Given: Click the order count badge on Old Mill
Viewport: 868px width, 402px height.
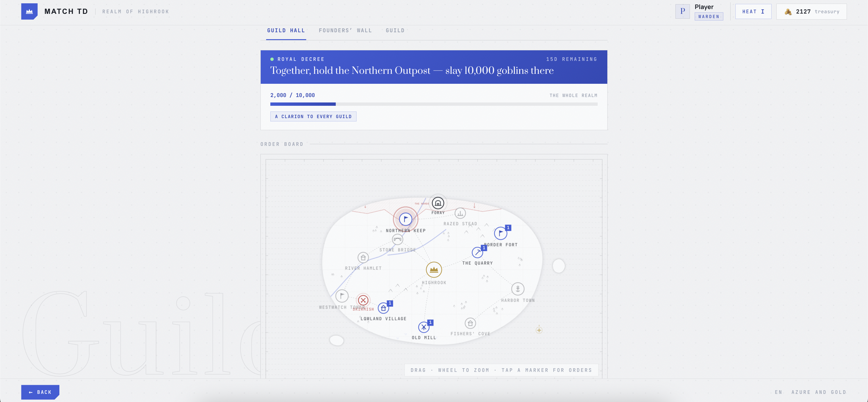Looking at the screenshot, I should tap(430, 322).
